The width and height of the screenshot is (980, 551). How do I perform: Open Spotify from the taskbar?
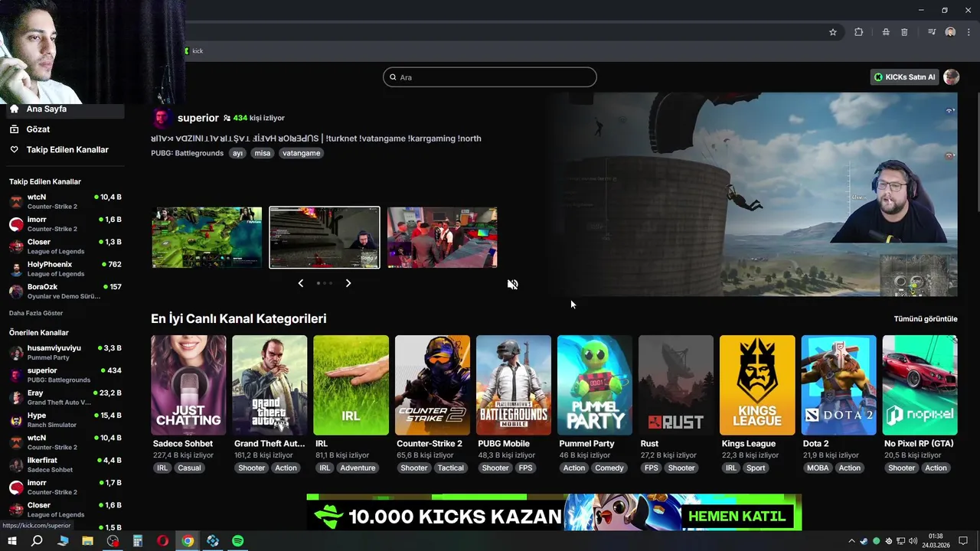(x=237, y=541)
